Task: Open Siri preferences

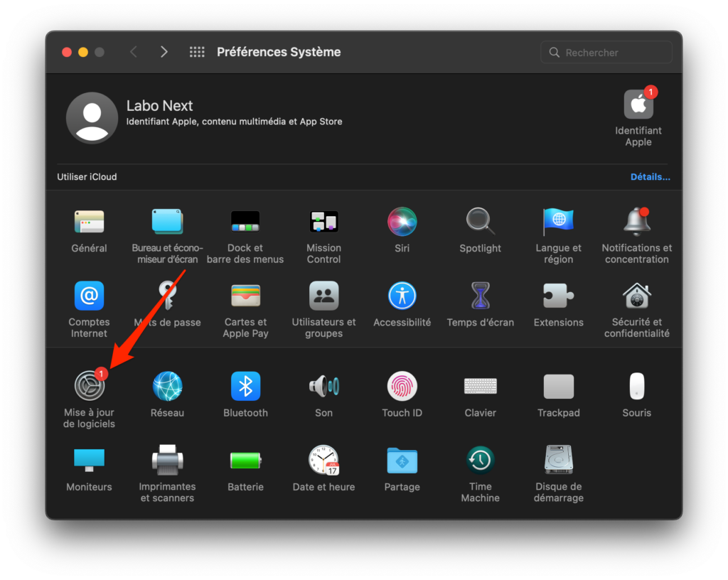Action: (x=402, y=222)
